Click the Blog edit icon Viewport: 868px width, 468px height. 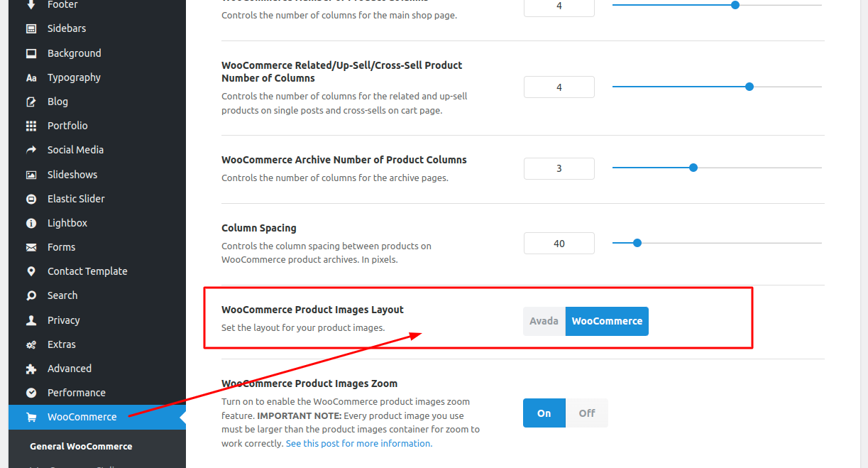coord(31,102)
